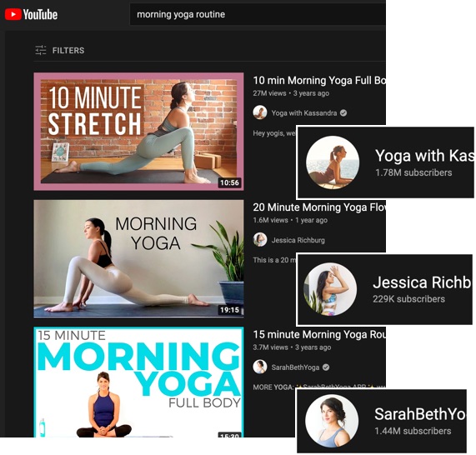Image resolution: width=476 pixels, height=455 pixels.
Task: Open large Yoga with Kassandra profile picture
Action: coord(333,162)
